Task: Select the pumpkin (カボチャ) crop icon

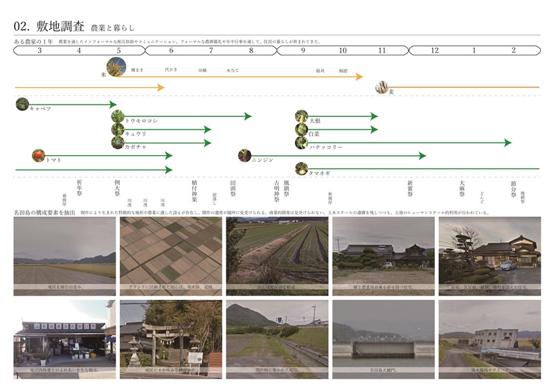Action: [118, 143]
